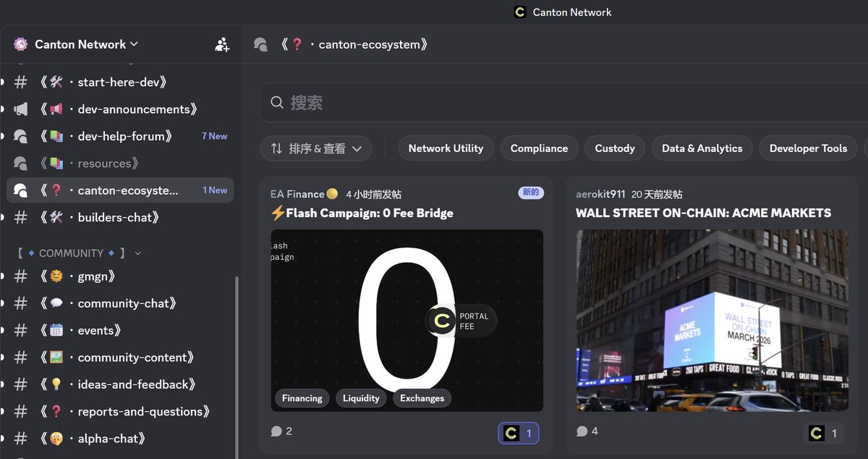Toggle the C reaction on Flash Campaign post
The width and height of the screenshot is (868, 459).
pos(519,433)
